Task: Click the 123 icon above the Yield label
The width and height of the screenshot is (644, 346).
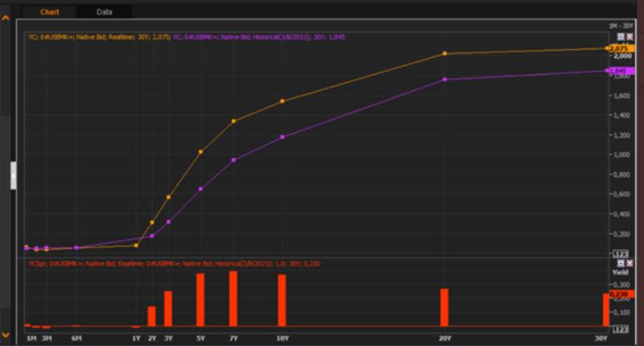Action: [x=621, y=254]
